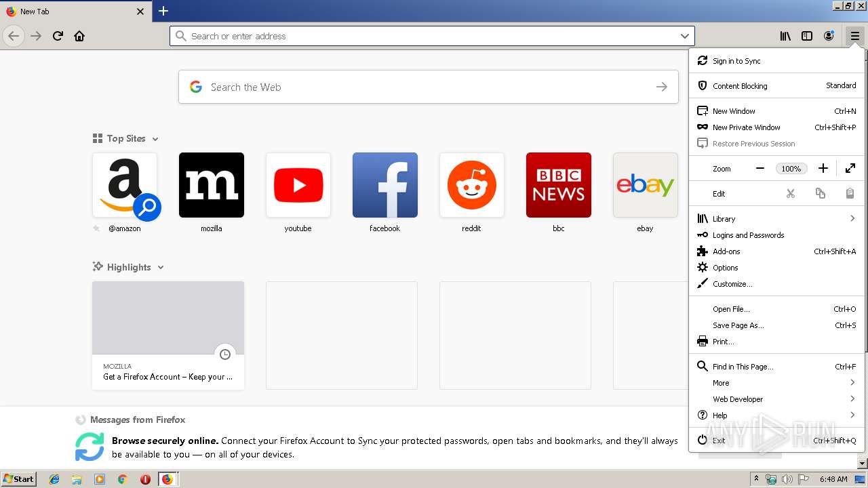Choose New Window menu item
868x488 pixels.
point(777,111)
